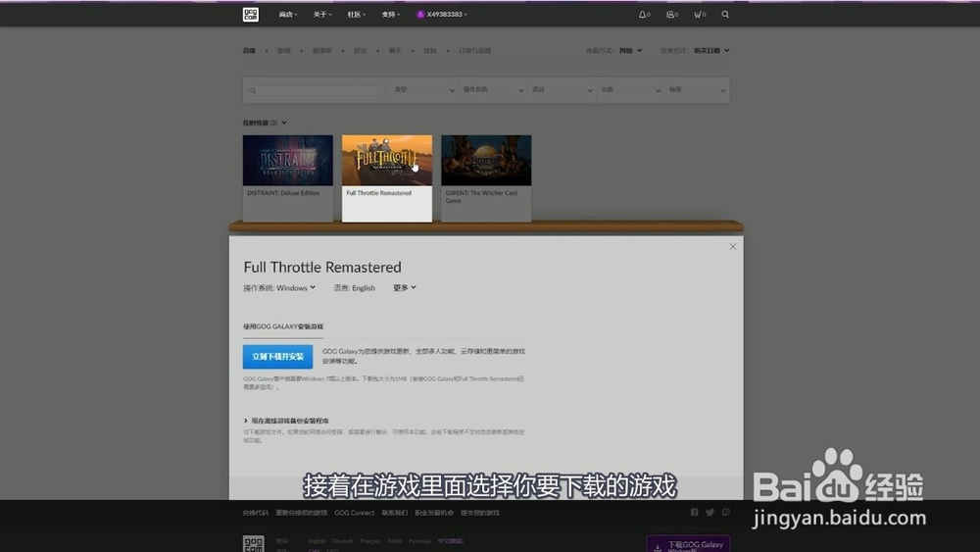Expand the 语言 language filter dropdown

pyautogui.click(x=562, y=90)
